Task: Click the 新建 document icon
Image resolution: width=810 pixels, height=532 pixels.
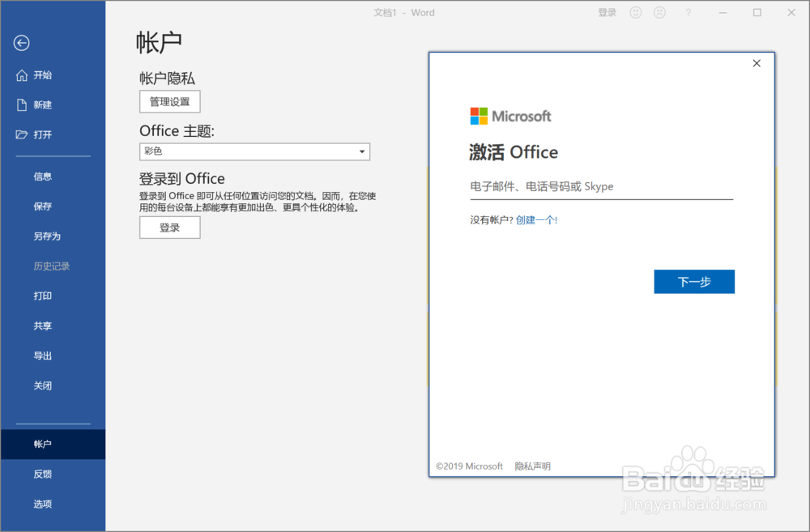Action: (x=22, y=104)
